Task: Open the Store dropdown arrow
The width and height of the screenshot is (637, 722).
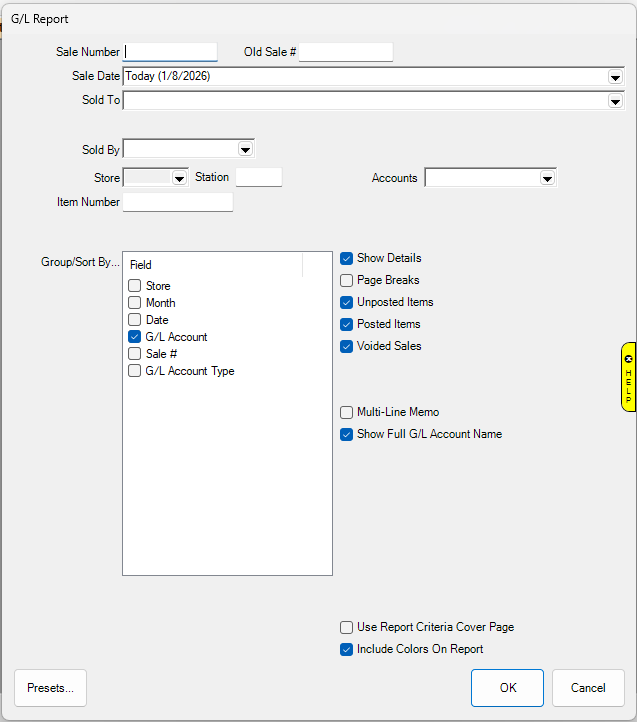Action: (x=179, y=178)
